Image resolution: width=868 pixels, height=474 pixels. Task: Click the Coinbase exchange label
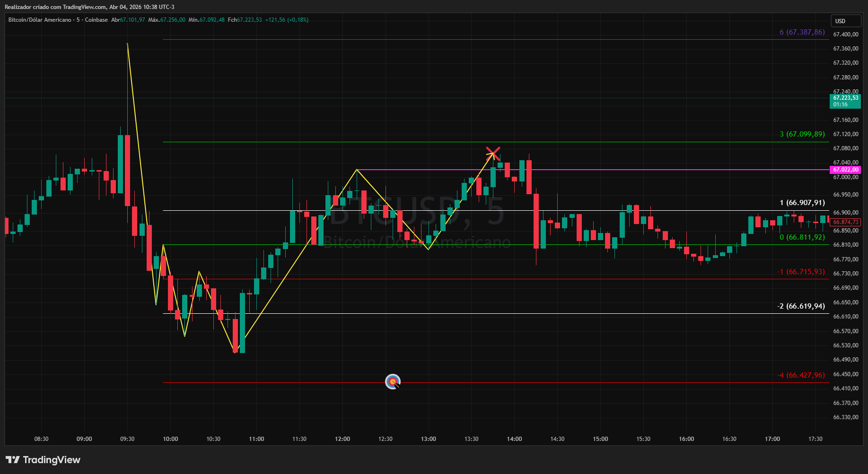(x=96, y=20)
